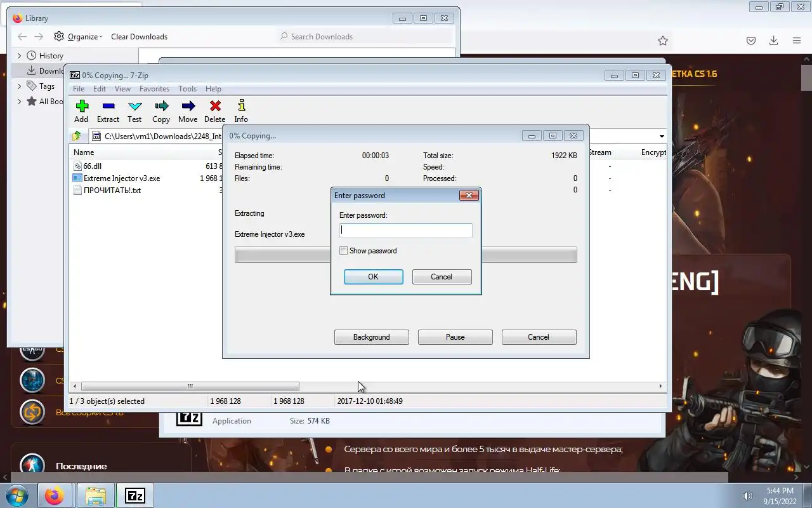This screenshot has height=508, width=812.
Task: Open the Windows Start button
Action: (x=17, y=495)
